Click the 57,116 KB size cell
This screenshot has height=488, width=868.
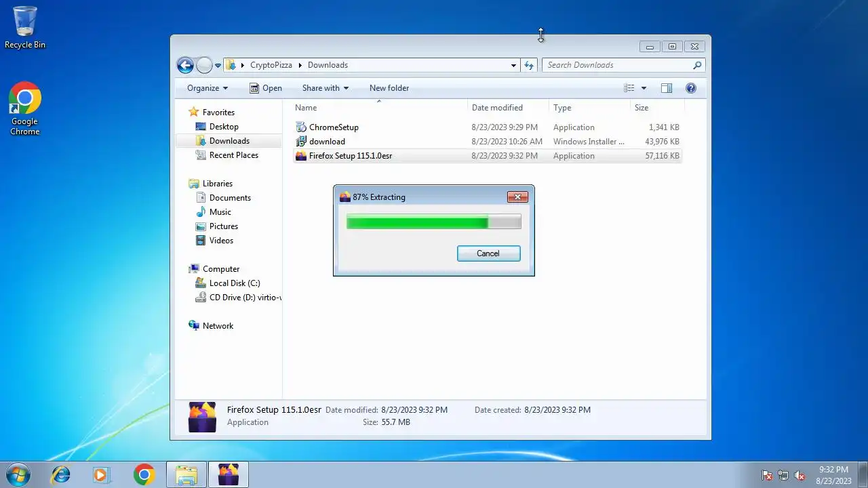tap(662, 156)
